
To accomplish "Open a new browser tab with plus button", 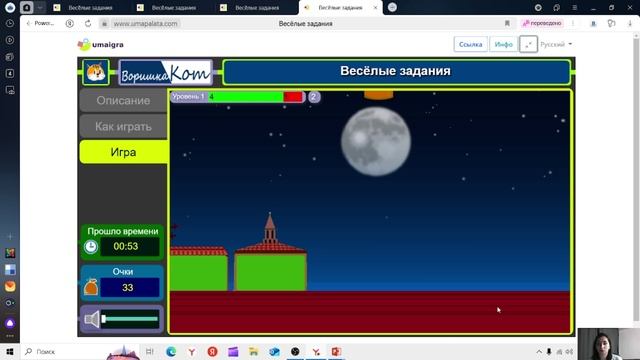I will tap(392, 7).
